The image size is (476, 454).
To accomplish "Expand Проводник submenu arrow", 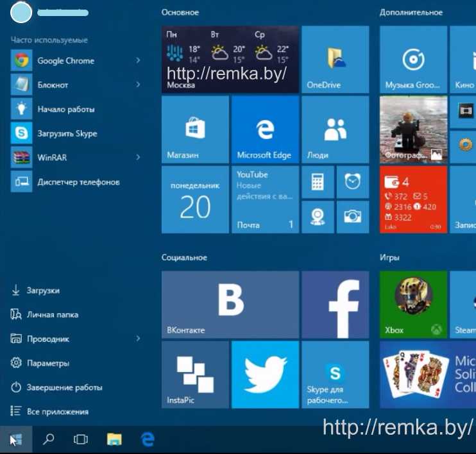I will (138, 339).
